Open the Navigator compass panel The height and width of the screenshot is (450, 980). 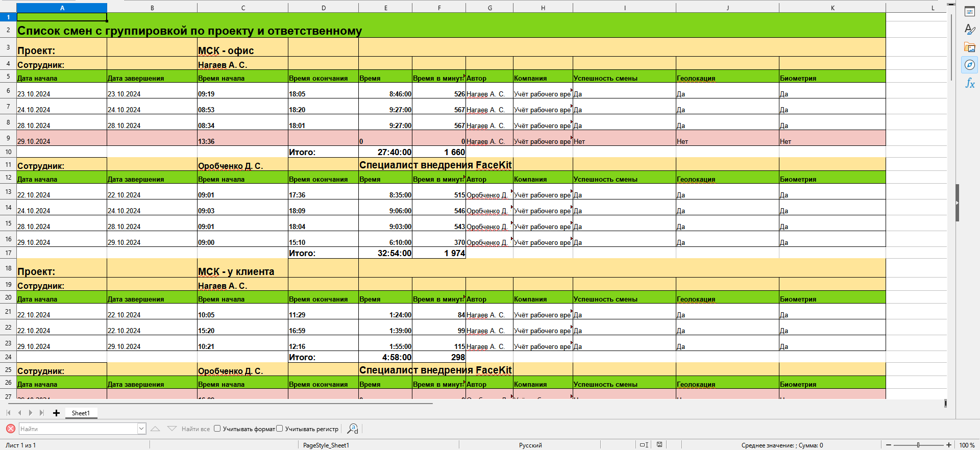[970, 65]
